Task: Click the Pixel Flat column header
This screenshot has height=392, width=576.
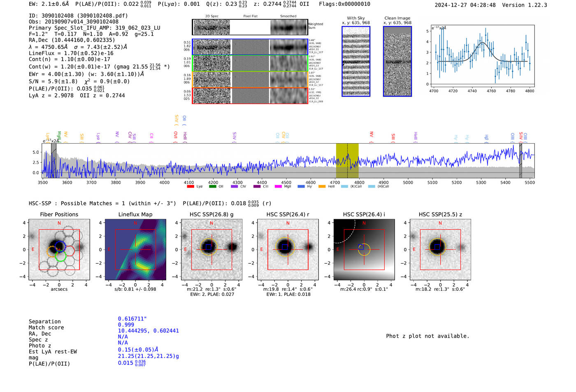Action: [250, 16]
